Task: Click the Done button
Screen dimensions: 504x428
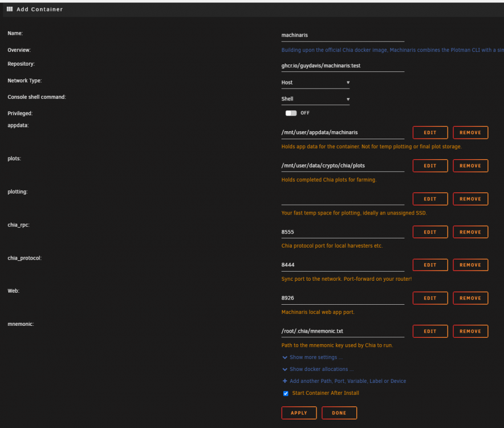Action: pos(339,413)
